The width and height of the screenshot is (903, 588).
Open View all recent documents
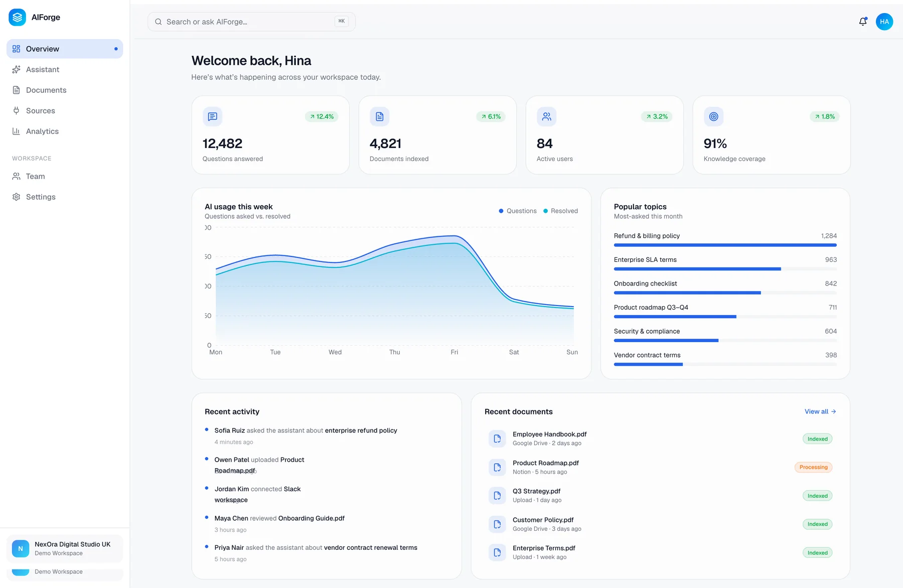tap(820, 411)
